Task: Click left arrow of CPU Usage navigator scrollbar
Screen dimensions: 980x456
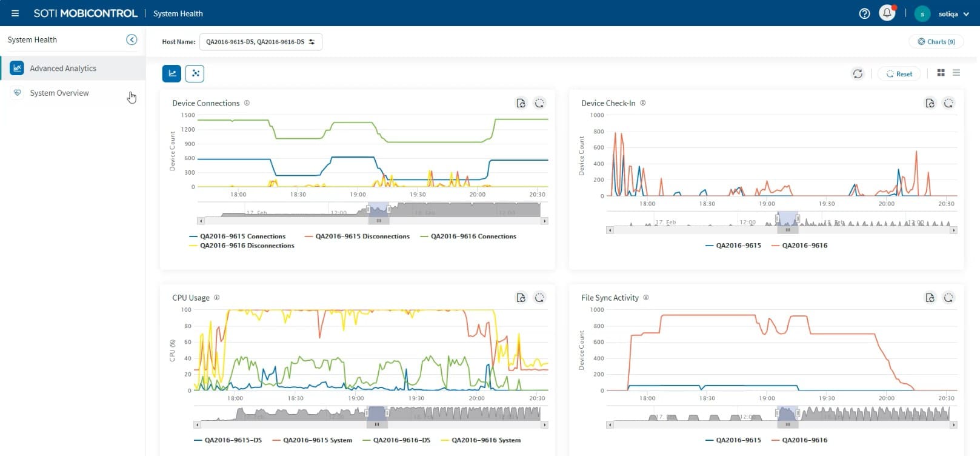Action: click(x=197, y=425)
